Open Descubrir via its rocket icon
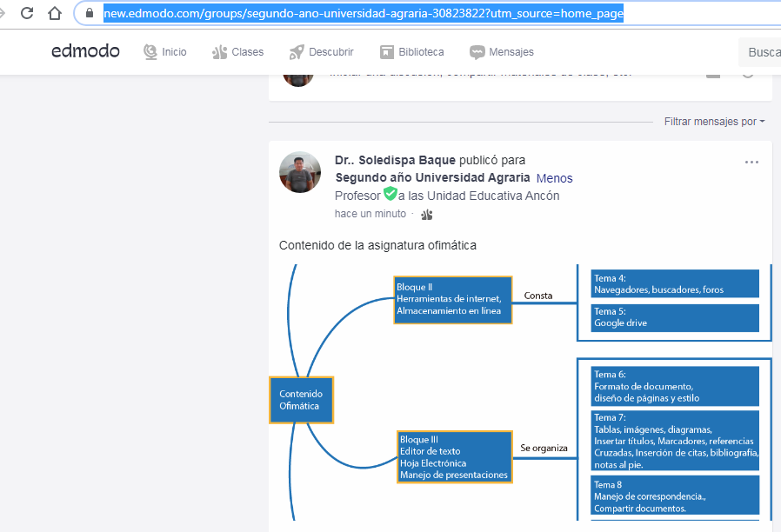781x532 pixels. tap(297, 52)
